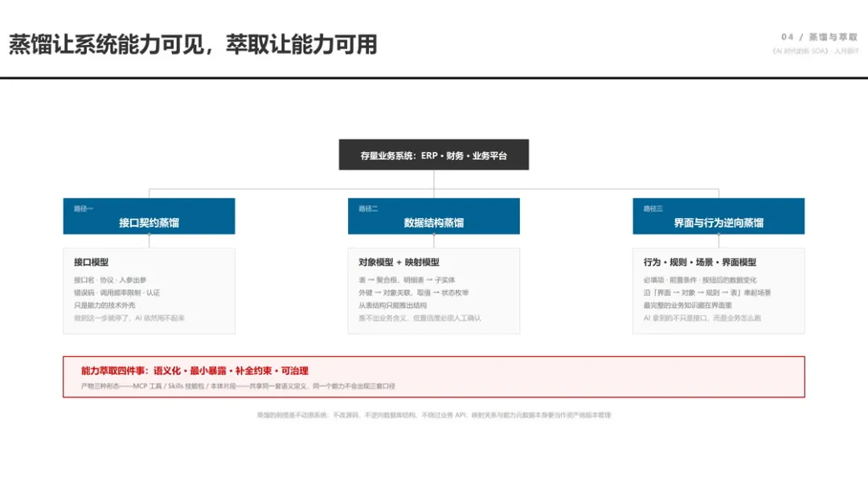
Task: Click the line '沿「界面 → 对象 → 规则 → 表」串起场景'
Action: [707, 293]
